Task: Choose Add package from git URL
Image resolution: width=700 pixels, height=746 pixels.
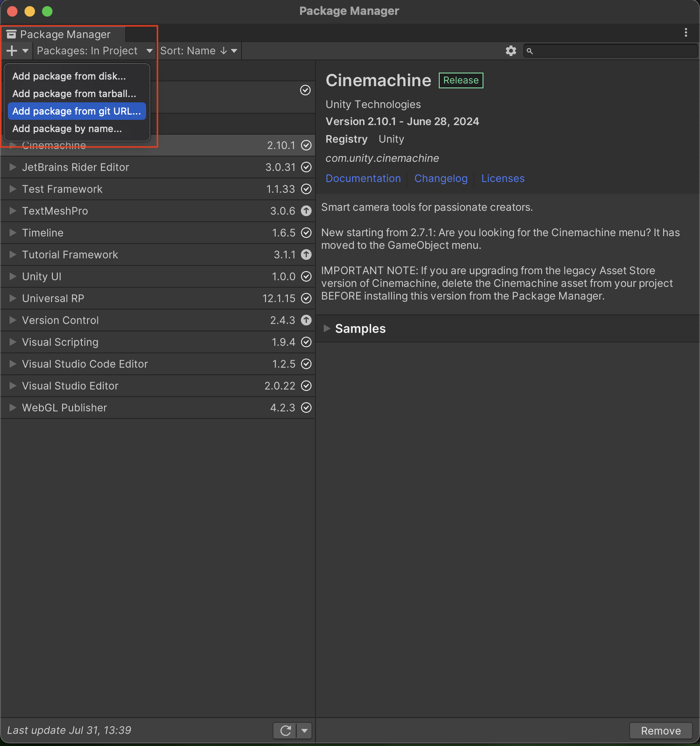Action: [77, 111]
